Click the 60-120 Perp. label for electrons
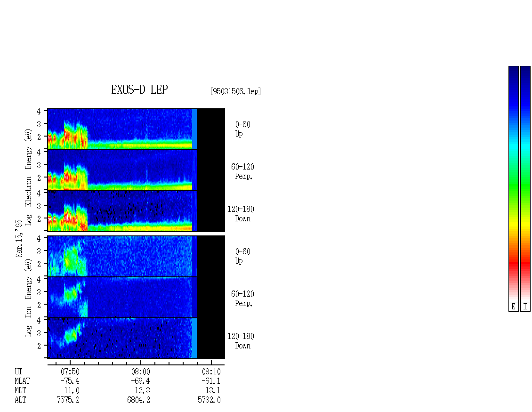 (x=242, y=171)
